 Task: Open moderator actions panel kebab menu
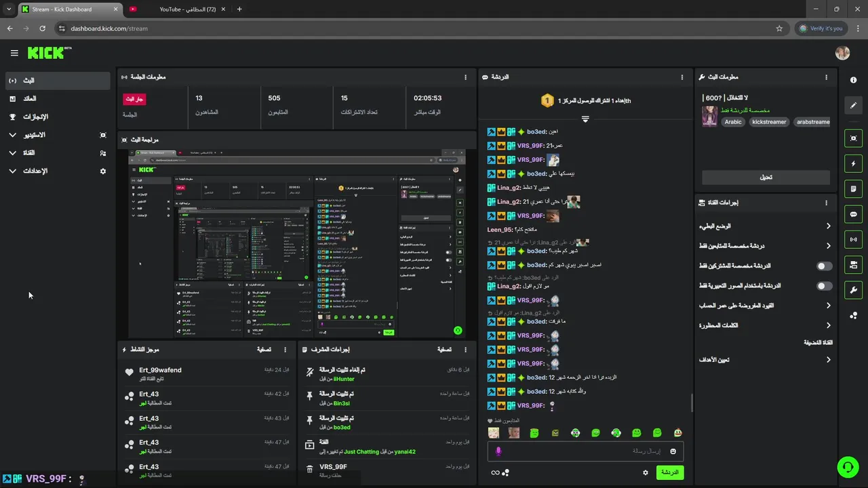pos(465,350)
